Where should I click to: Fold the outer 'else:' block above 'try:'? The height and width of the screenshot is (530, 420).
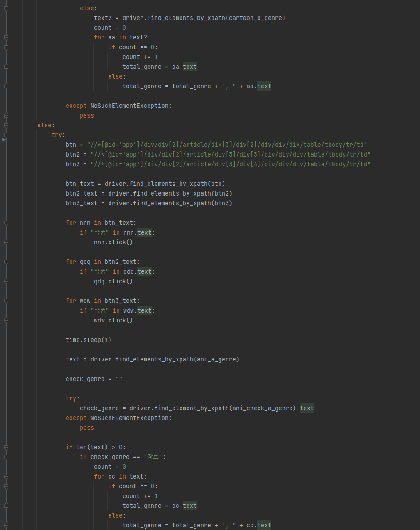pyautogui.click(x=6, y=126)
